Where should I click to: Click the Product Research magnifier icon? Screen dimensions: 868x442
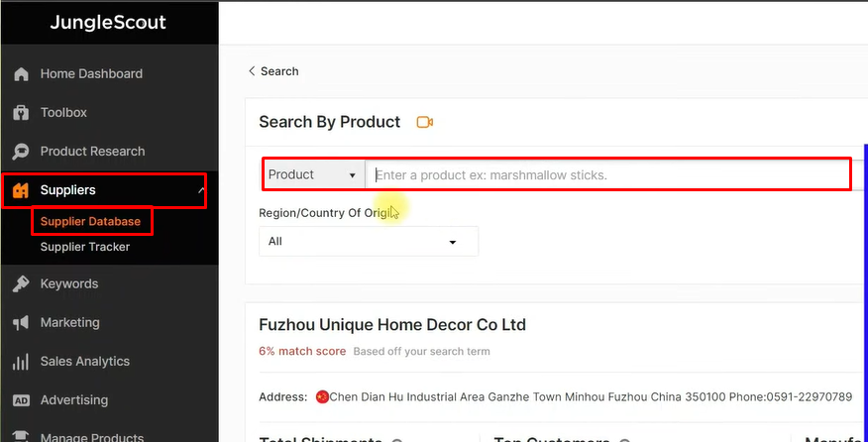click(x=21, y=152)
